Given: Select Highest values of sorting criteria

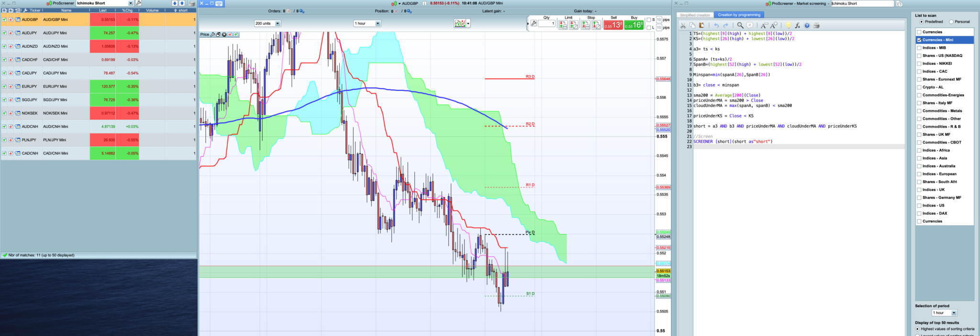Looking at the screenshot, I should coord(917,329).
